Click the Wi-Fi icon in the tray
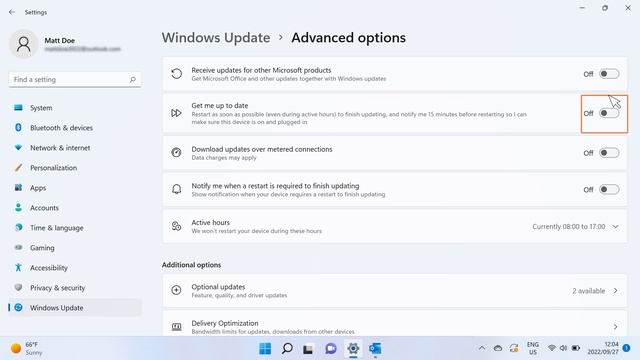This screenshot has height=360, width=640. point(551,348)
